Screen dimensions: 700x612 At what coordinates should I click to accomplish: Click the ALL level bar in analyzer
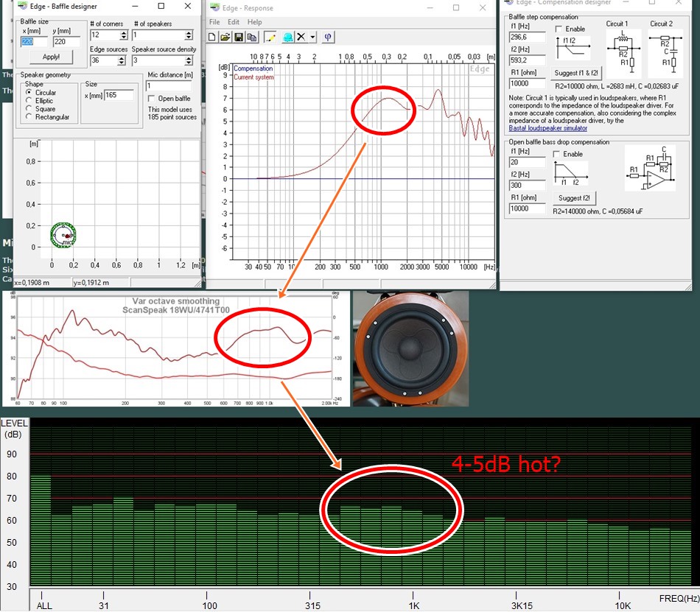pyautogui.click(x=41, y=530)
